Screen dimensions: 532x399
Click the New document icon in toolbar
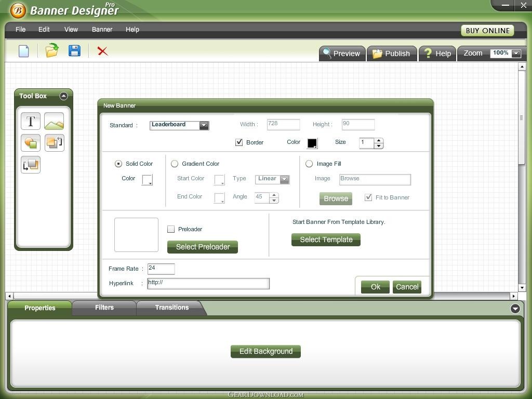coord(23,51)
